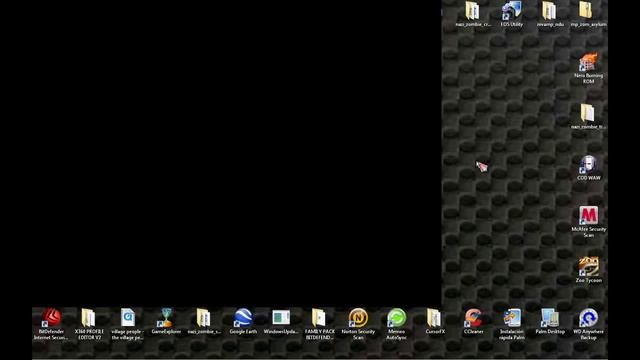The height and width of the screenshot is (360, 640).
Task: Open the X360 PROFILE EDITOR V2 folder
Action: pyautogui.click(x=89, y=324)
